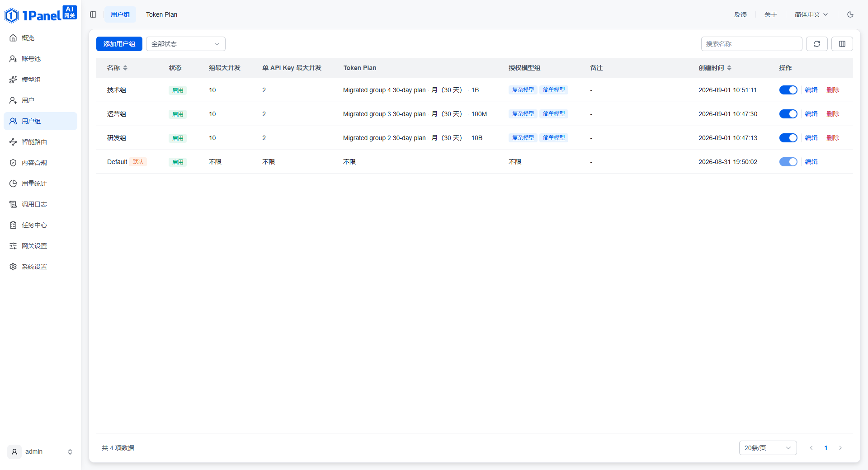Go to 任务中心 task center
Viewport: 868px width, 470px height.
click(41, 225)
